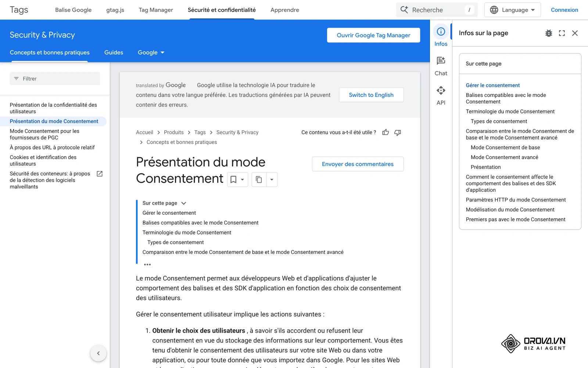Viewport: 588px width, 368px height.
Task: Click the search magnifier icon
Action: pyautogui.click(x=404, y=10)
